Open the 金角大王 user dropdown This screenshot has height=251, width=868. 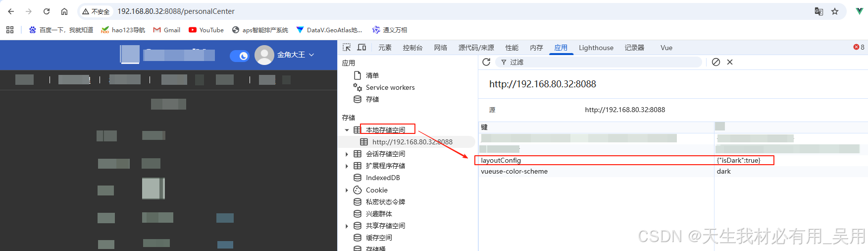[x=296, y=55]
